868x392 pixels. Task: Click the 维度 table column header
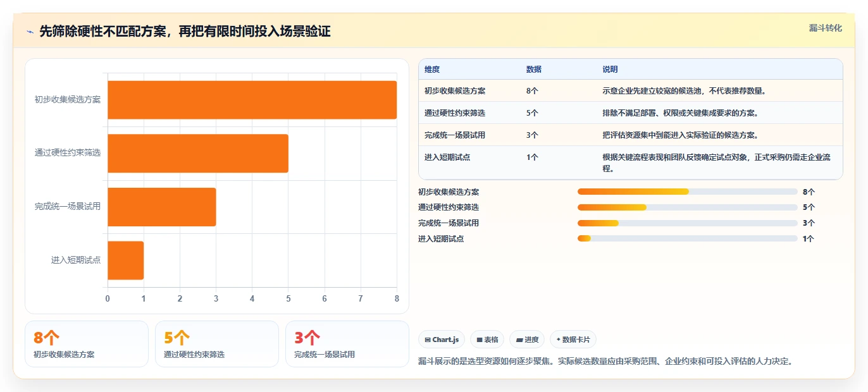point(432,70)
